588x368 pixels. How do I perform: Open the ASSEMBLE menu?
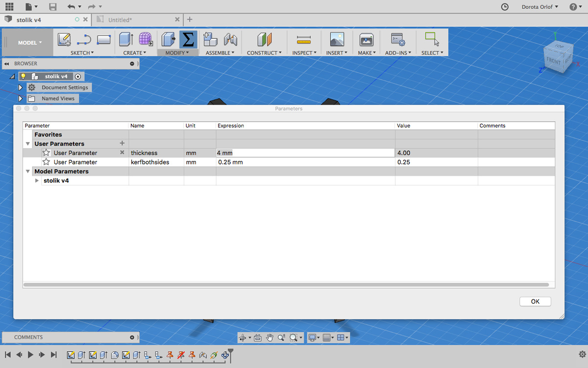220,53
